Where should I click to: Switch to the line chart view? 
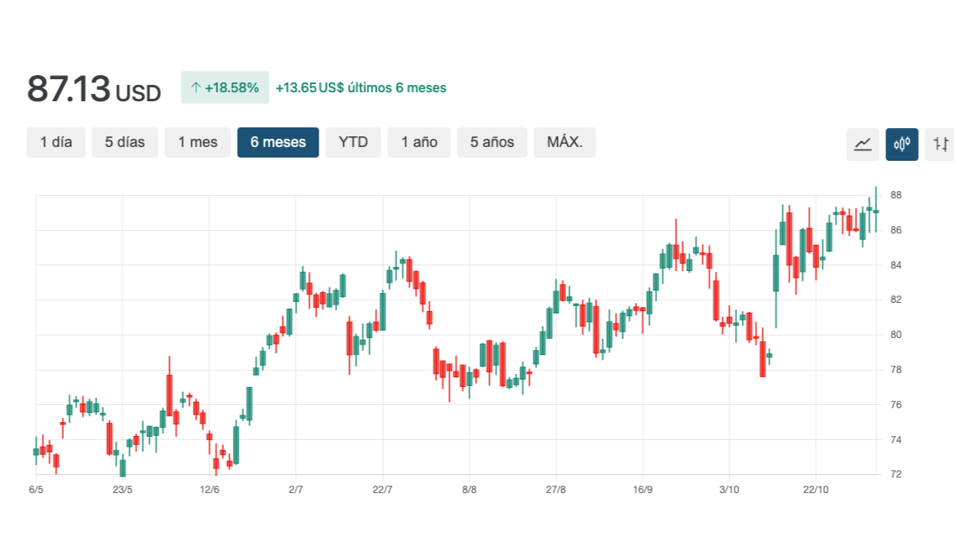[x=862, y=144]
